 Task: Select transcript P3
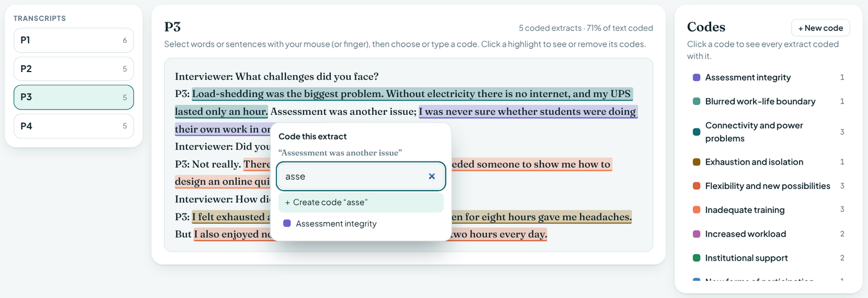coord(74,97)
